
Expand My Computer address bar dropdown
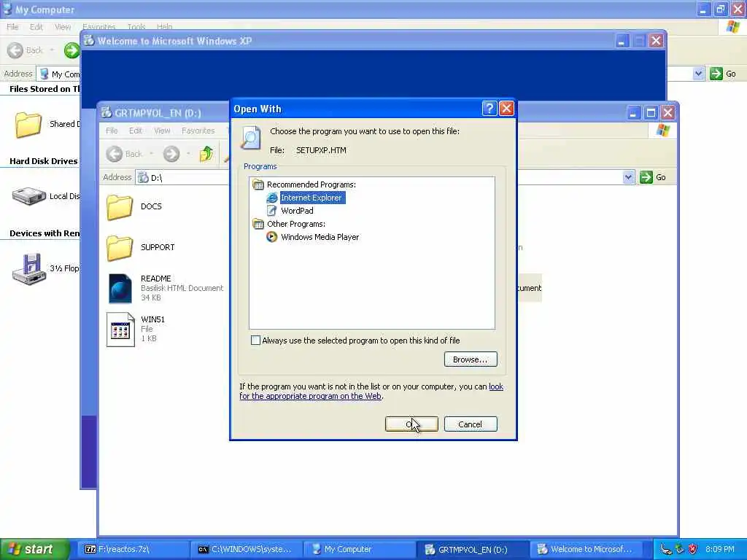698,74
